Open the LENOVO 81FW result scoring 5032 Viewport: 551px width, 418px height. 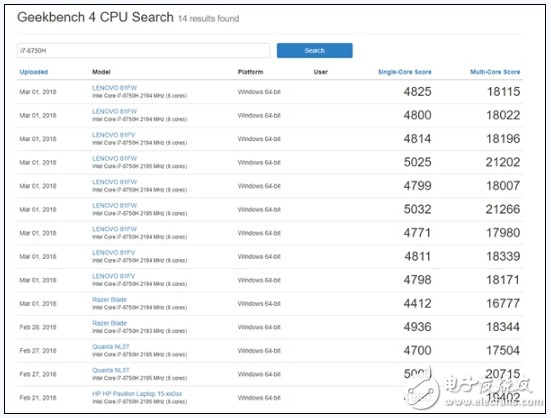[x=115, y=205]
